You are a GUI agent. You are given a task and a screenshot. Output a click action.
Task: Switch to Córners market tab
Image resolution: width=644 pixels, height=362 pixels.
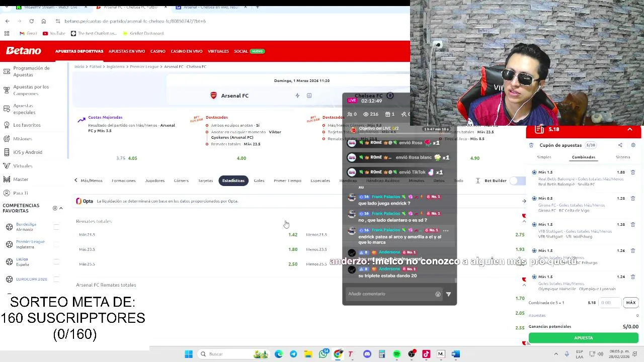tap(181, 180)
